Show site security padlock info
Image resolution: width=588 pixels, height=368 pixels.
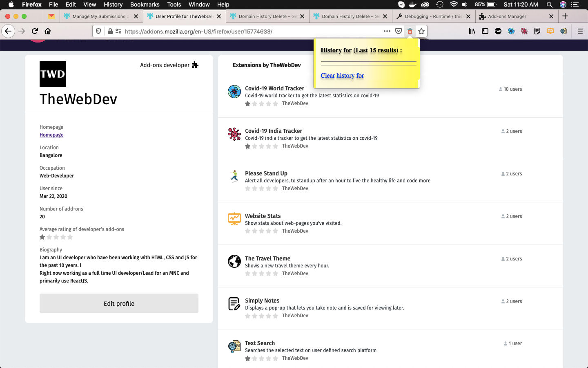tap(110, 31)
